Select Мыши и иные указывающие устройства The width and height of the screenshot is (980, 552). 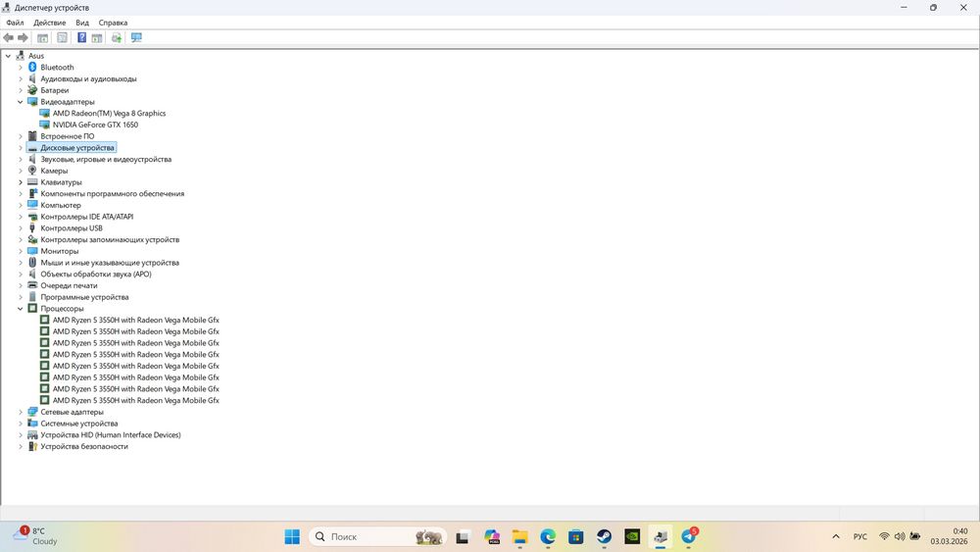point(110,263)
